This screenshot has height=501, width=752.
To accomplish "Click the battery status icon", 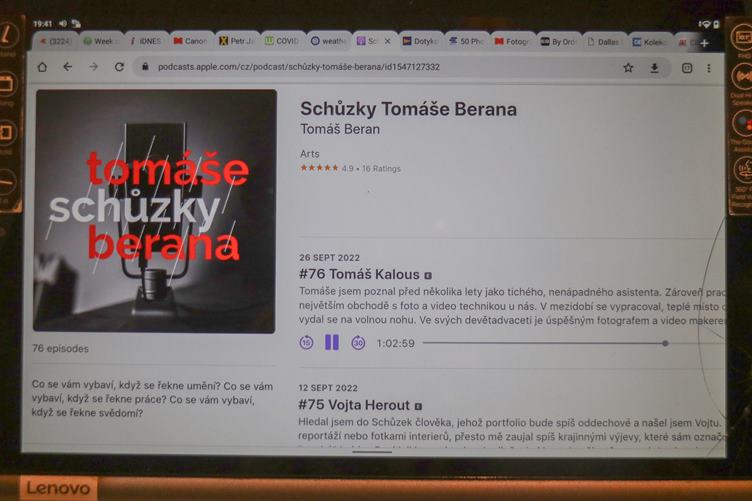I will [716, 24].
